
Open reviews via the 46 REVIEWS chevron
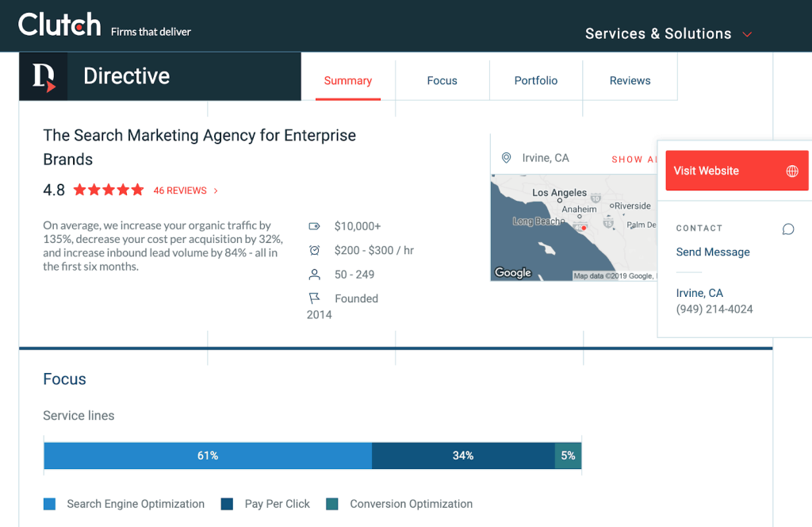tap(216, 190)
